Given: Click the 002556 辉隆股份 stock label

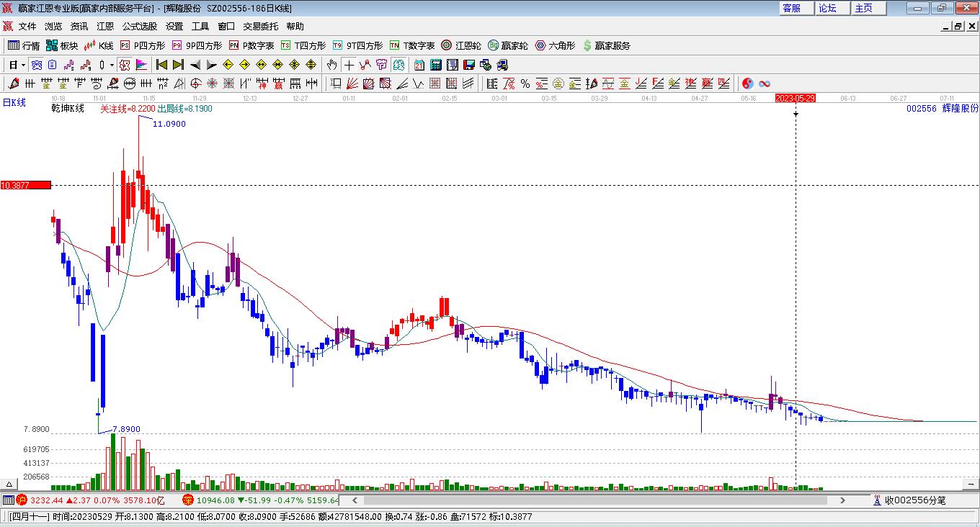Looking at the screenshot, I should (943, 108).
